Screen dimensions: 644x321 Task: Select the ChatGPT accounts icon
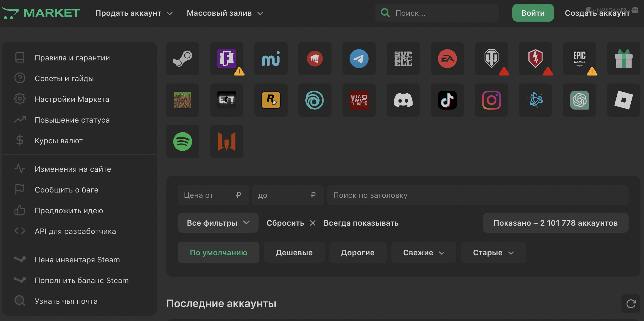coord(580,100)
